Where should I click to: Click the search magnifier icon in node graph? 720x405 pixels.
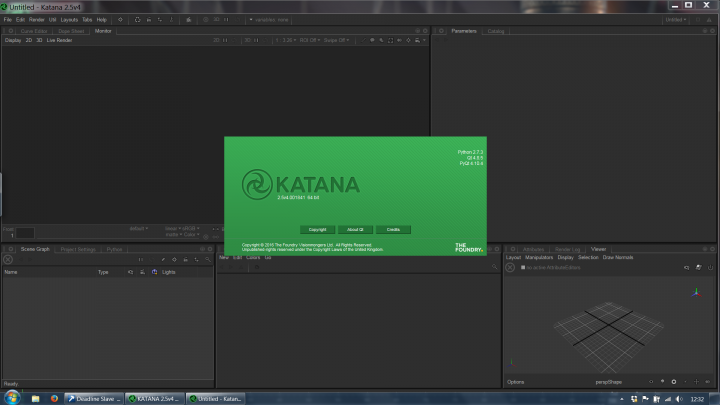[494, 267]
